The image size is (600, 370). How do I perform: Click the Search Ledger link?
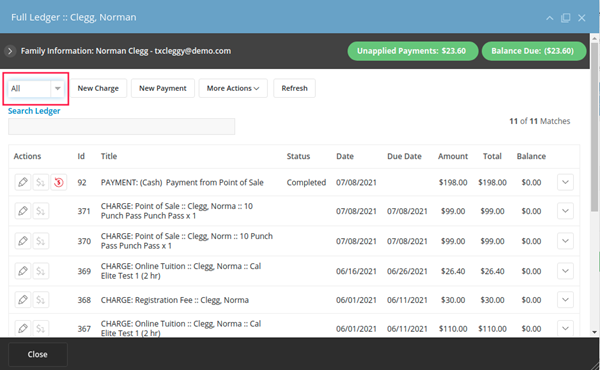coord(34,111)
